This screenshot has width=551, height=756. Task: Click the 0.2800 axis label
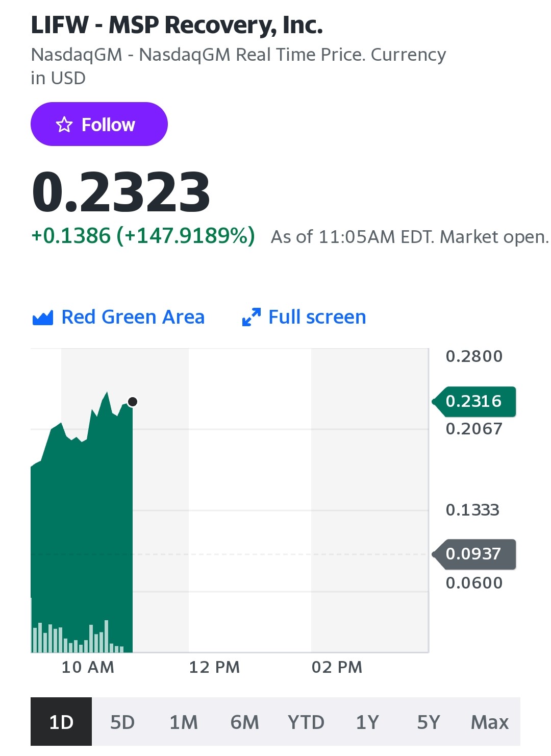[x=474, y=356]
